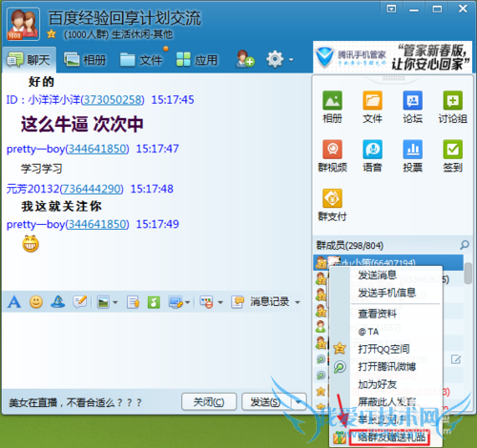
Task: Open 小洋洋小洋 number link 373050258
Action: coord(113,100)
